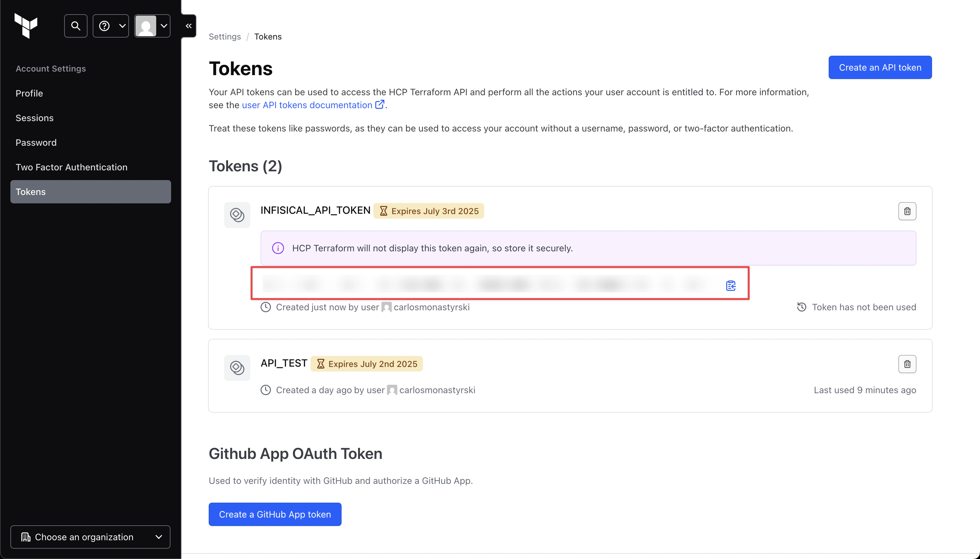Select Tokens in the sidebar
Screen dimensions: 980x559
(91, 192)
